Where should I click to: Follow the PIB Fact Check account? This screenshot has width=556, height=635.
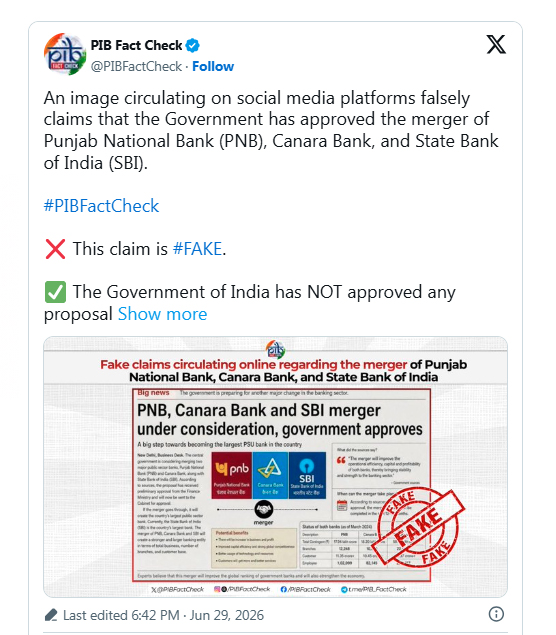click(213, 66)
